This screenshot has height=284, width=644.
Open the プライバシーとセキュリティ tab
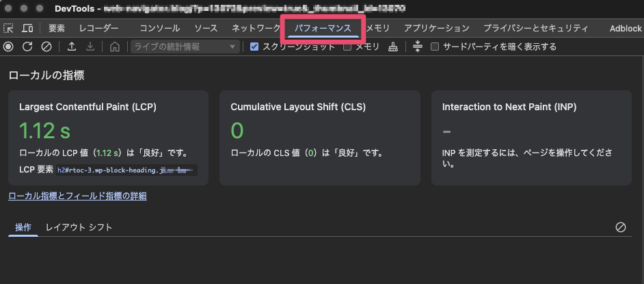click(535, 28)
